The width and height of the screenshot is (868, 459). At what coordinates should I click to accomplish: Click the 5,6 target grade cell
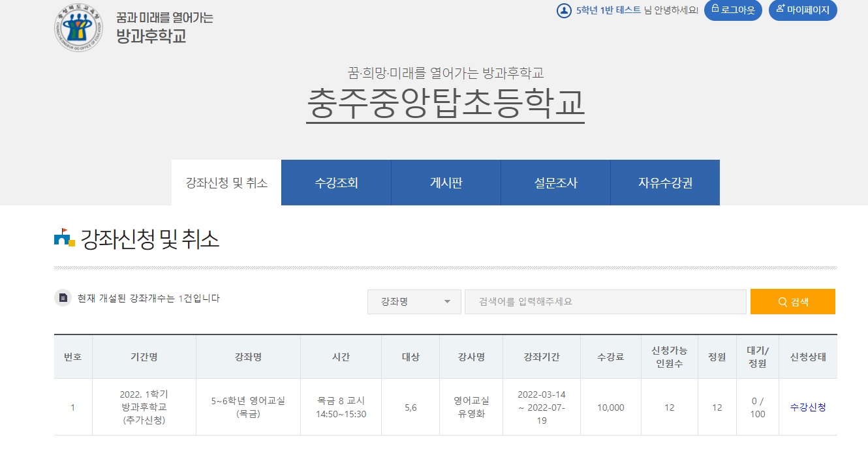pos(411,407)
